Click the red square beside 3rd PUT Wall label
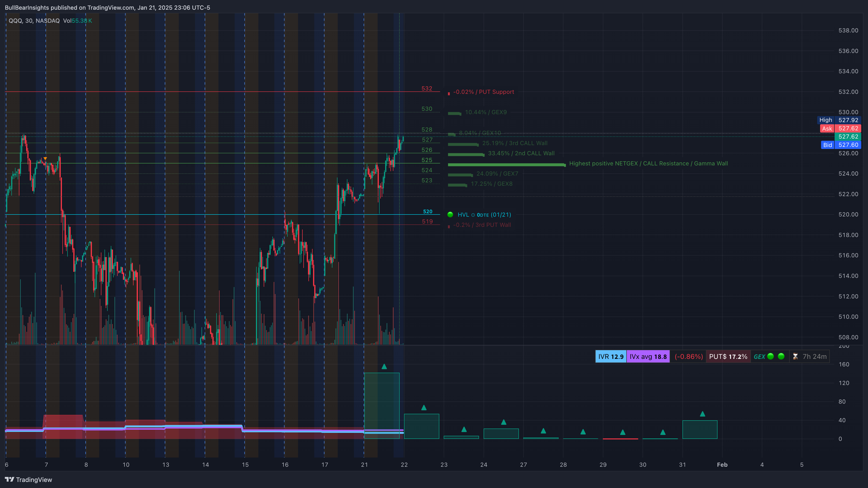The image size is (868, 488). (x=449, y=227)
